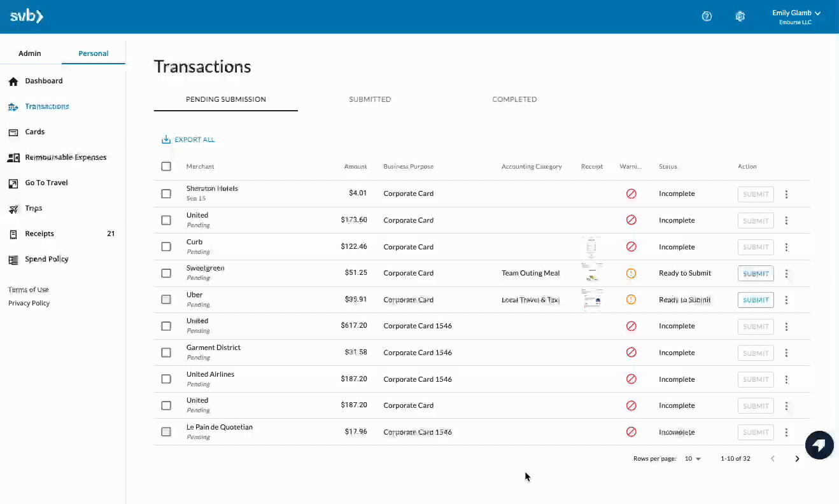The height and width of the screenshot is (504, 839).
Task: Click the Merchant column header
Action: click(x=201, y=167)
